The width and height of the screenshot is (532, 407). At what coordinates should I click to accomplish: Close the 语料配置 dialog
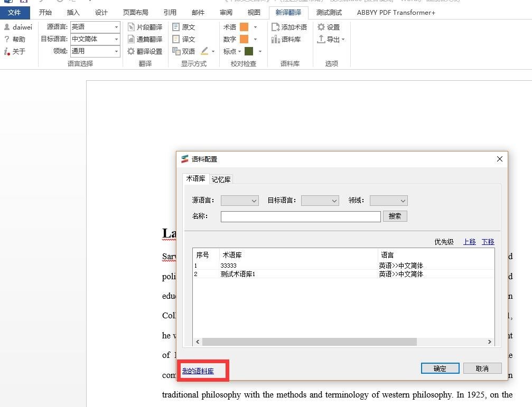[499, 159]
